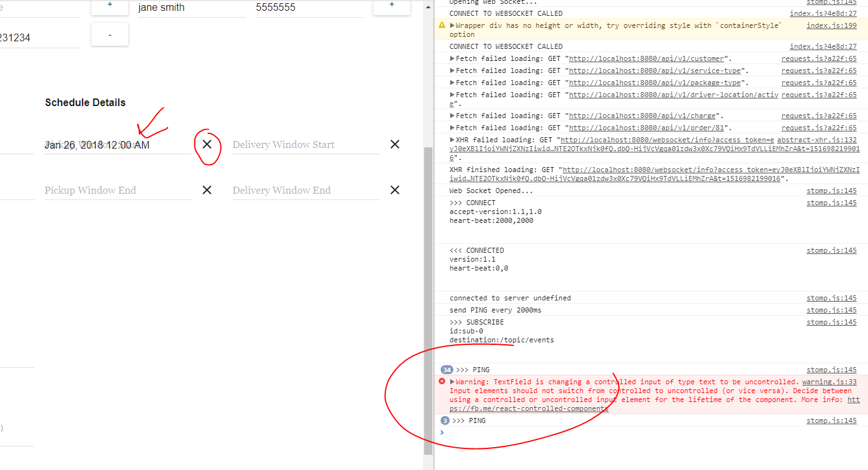The height and width of the screenshot is (470, 868).
Task: Focus the Delivery Window Start input
Action: (x=306, y=145)
